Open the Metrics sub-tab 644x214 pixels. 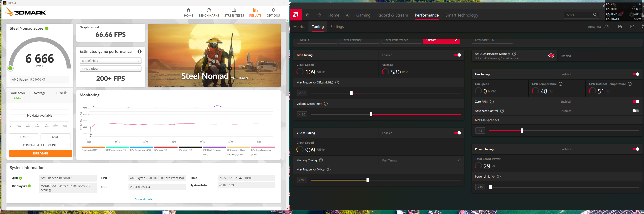pyautogui.click(x=299, y=27)
